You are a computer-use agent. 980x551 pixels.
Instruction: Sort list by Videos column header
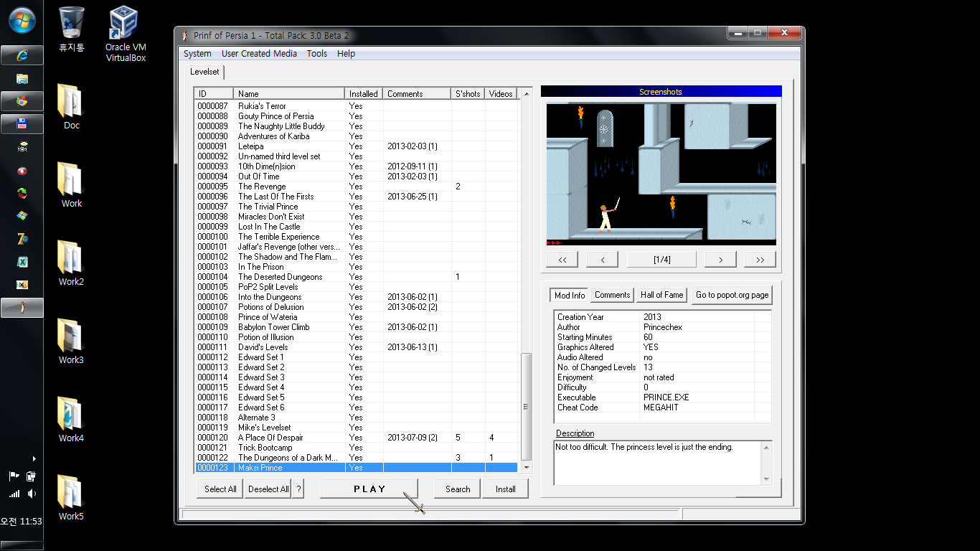point(501,93)
